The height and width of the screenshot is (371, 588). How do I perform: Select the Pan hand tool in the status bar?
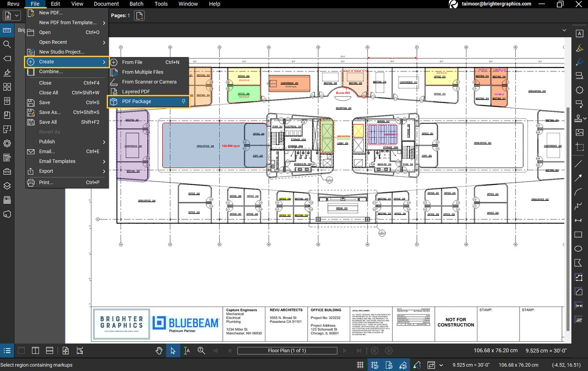pyautogui.click(x=159, y=350)
